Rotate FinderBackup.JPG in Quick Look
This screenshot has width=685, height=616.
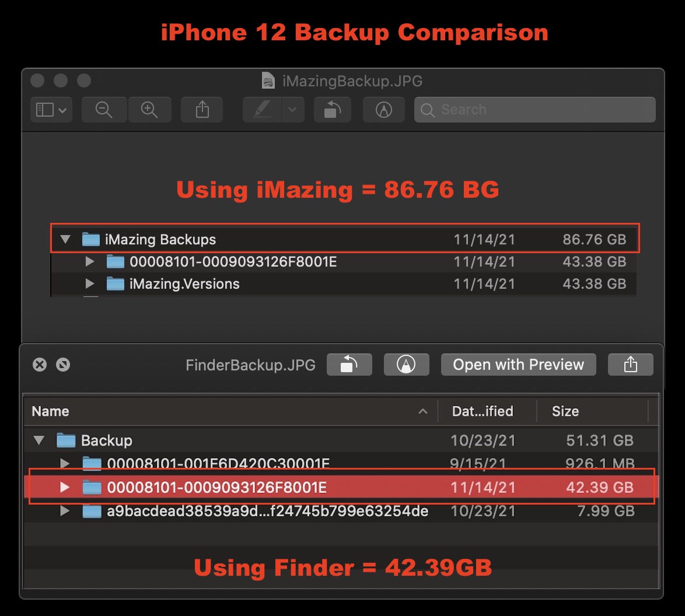(348, 365)
